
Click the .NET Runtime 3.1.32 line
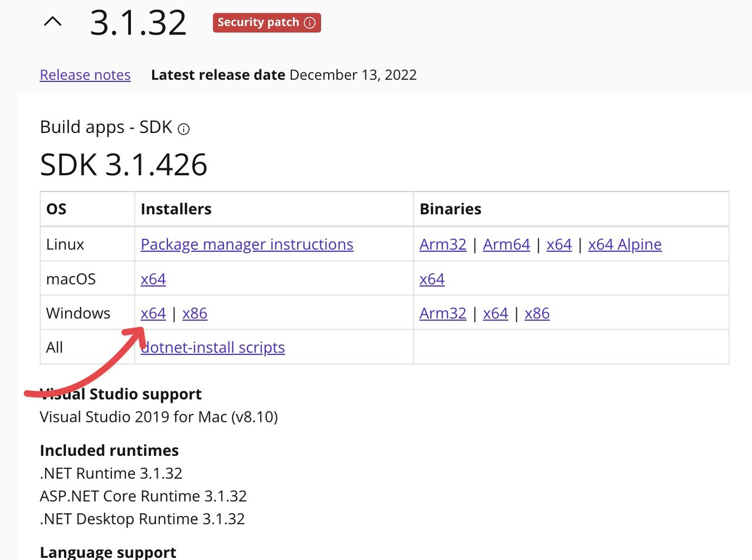(x=111, y=473)
